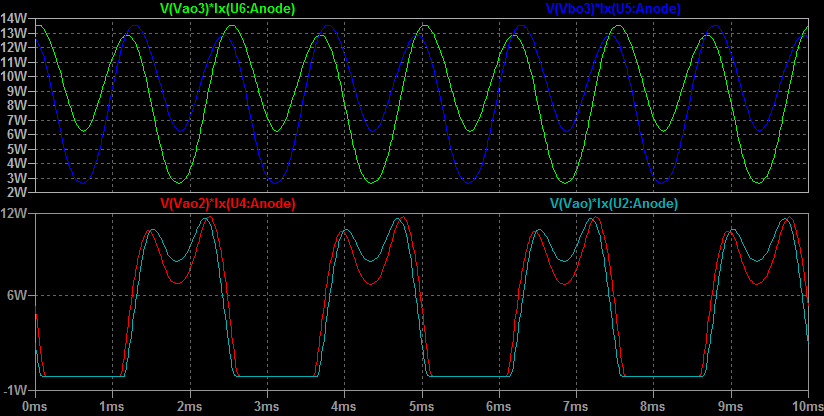Click the 5W vertical axis label
This screenshot has width=824, height=416.
(x=17, y=149)
